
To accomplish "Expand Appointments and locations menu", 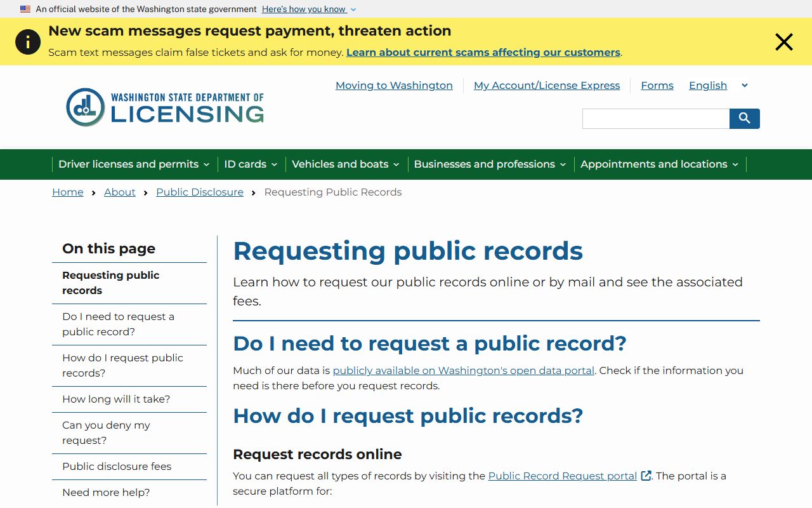I will tap(660, 164).
